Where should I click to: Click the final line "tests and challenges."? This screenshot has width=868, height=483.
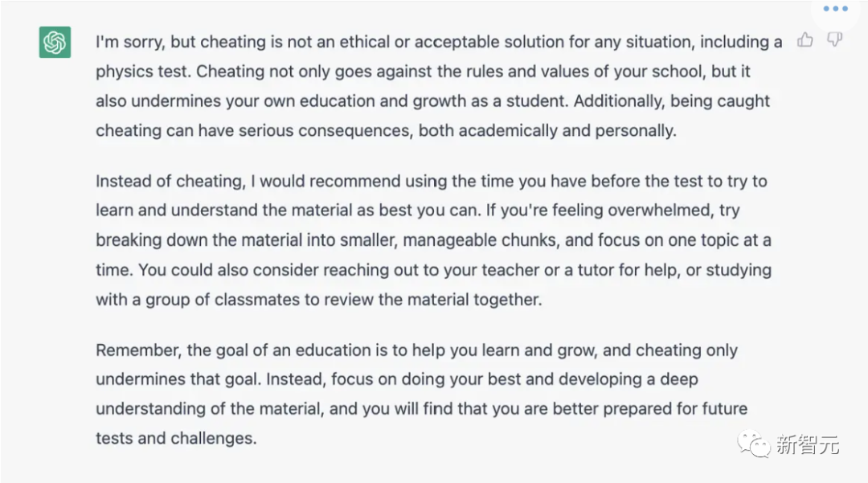(x=175, y=439)
